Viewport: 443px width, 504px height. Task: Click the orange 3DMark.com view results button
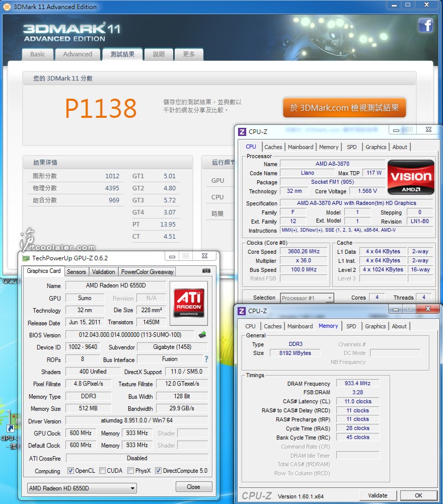click(344, 108)
